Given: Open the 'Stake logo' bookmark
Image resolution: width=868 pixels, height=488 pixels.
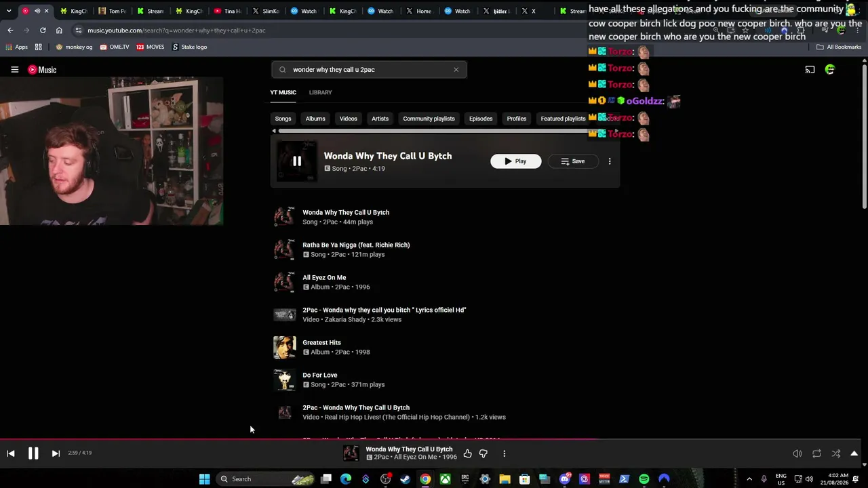Looking at the screenshot, I should [x=189, y=47].
